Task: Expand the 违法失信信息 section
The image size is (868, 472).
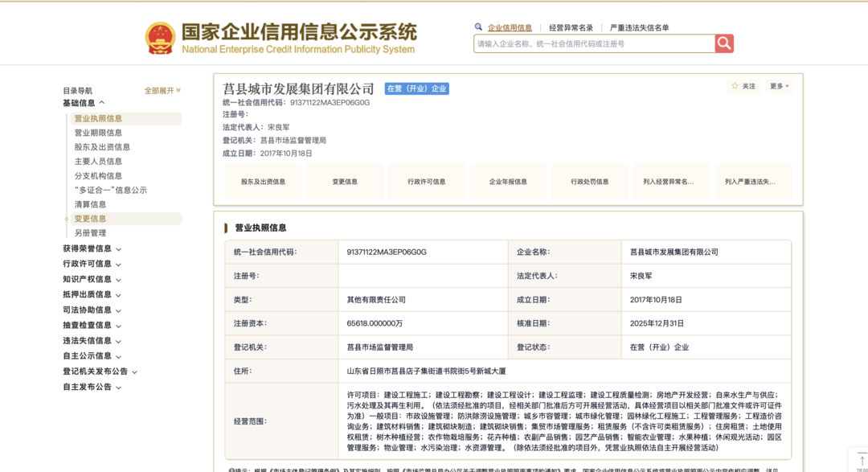Action: click(92, 341)
